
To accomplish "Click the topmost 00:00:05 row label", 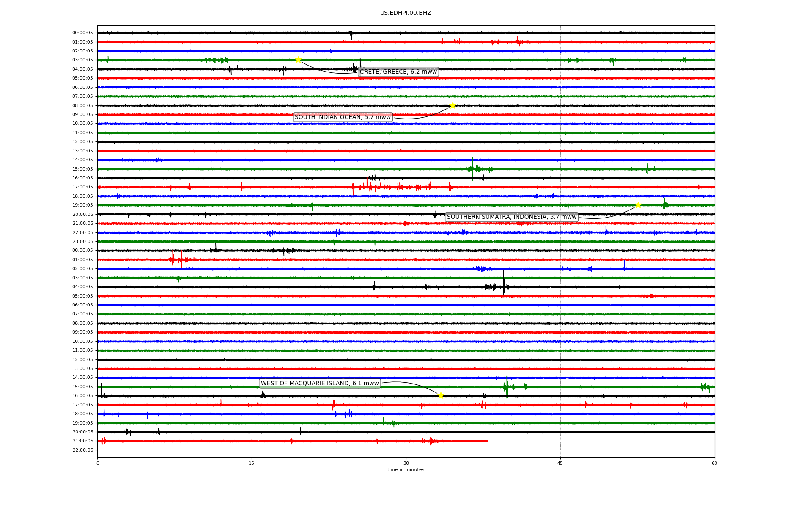I will click(x=82, y=33).
